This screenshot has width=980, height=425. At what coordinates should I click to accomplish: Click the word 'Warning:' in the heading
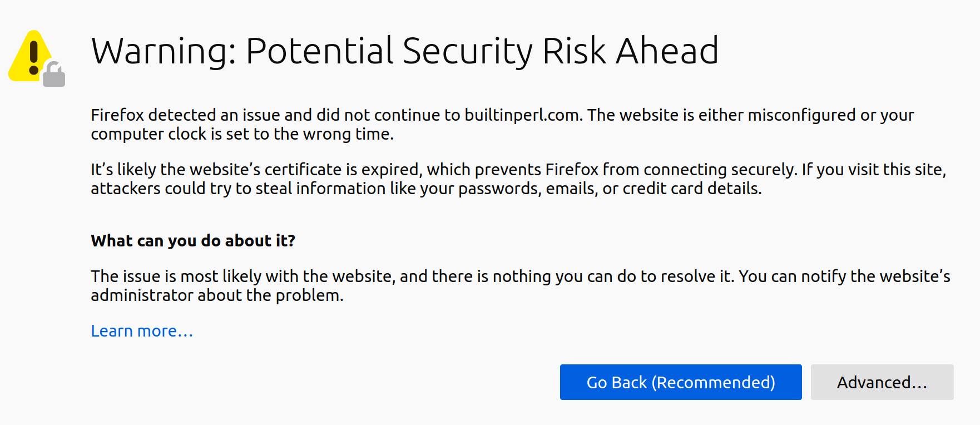[164, 51]
